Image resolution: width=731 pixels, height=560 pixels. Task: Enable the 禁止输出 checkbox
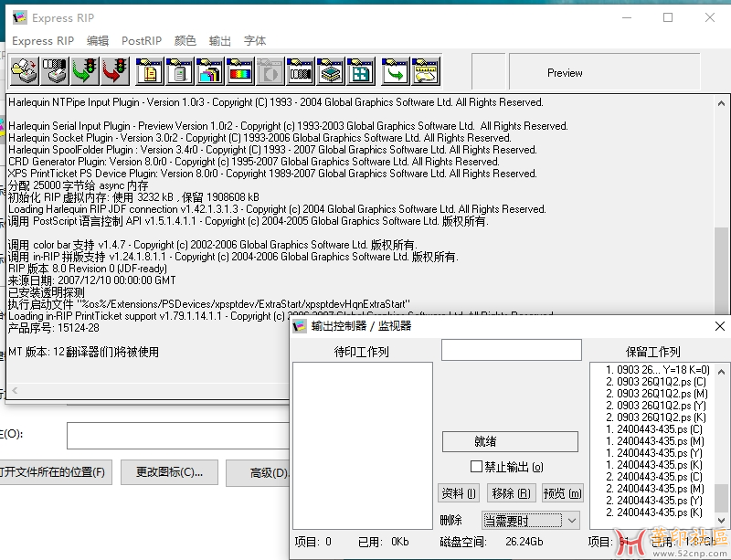(x=476, y=467)
